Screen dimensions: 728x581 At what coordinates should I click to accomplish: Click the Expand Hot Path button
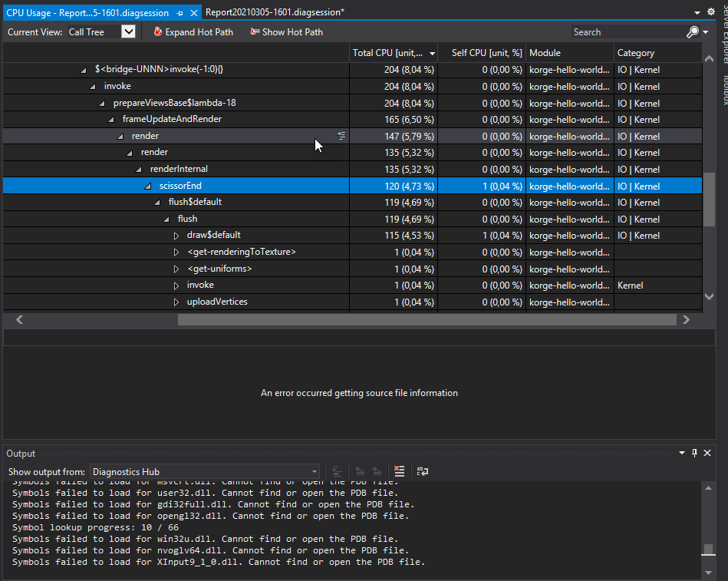coord(193,32)
